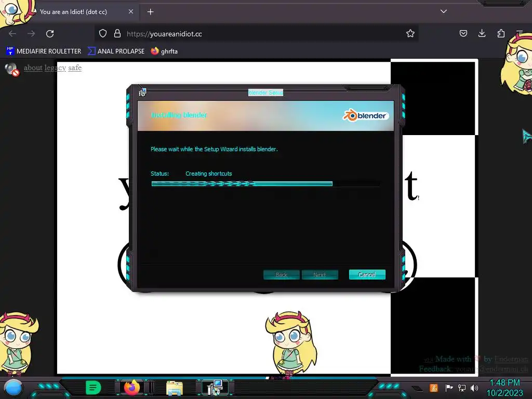
Task: Bookmark this page with the star
Action: click(410, 33)
